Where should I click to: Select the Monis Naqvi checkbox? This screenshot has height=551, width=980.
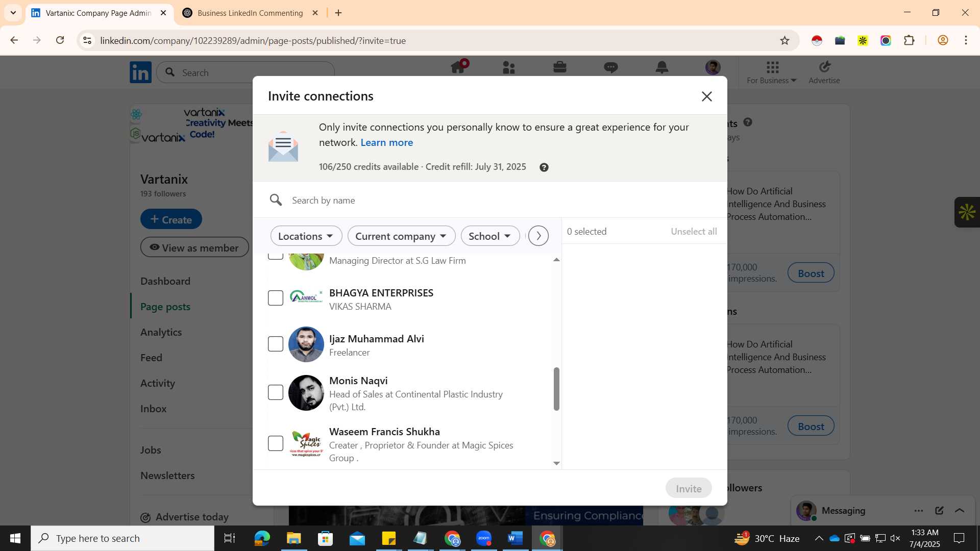tap(276, 392)
